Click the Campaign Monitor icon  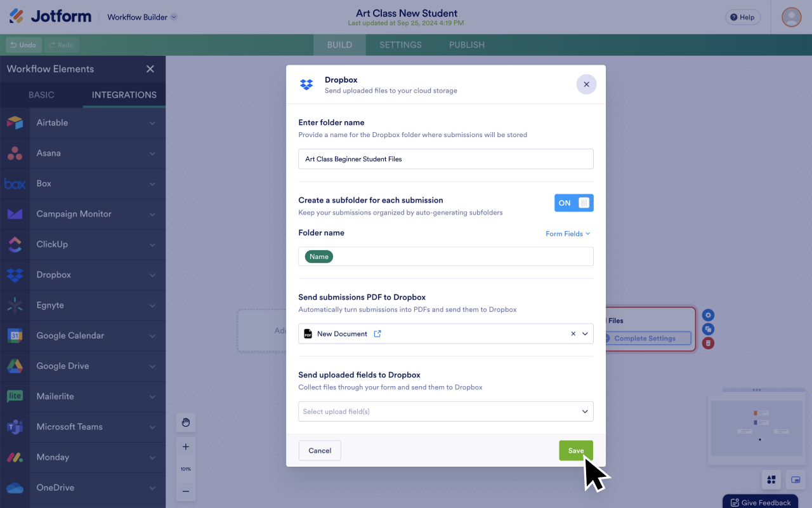tap(15, 214)
